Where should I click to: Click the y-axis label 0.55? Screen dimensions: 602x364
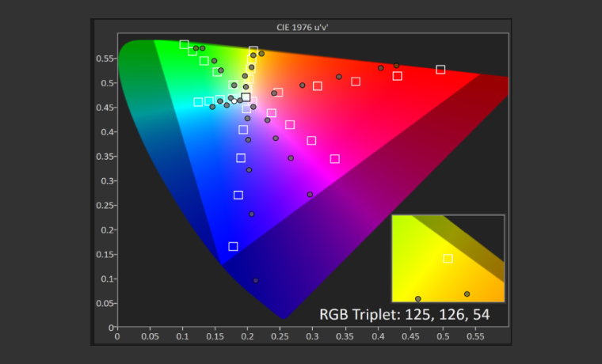pos(105,59)
